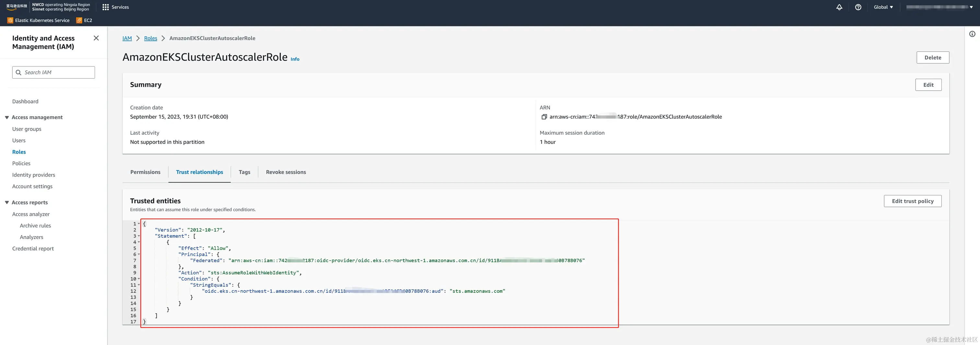
Task: Open the Revoke sessions tab
Action: (x=286, y=172)
